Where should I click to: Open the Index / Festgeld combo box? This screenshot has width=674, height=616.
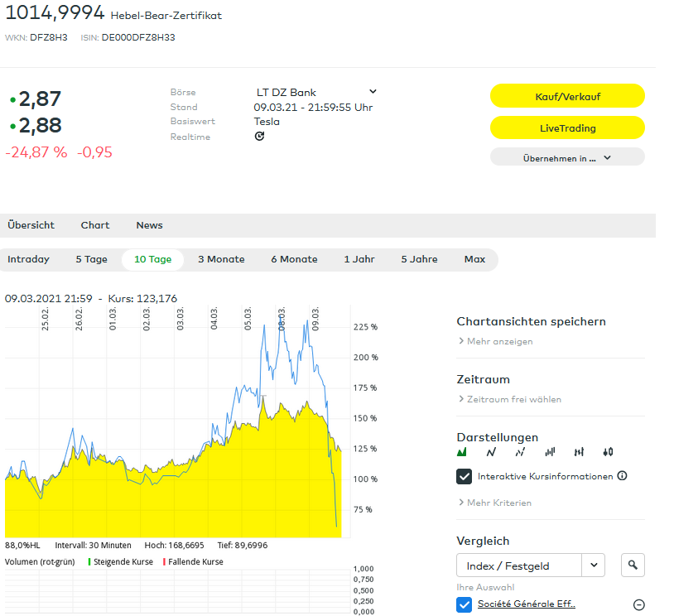click(530, 565)
